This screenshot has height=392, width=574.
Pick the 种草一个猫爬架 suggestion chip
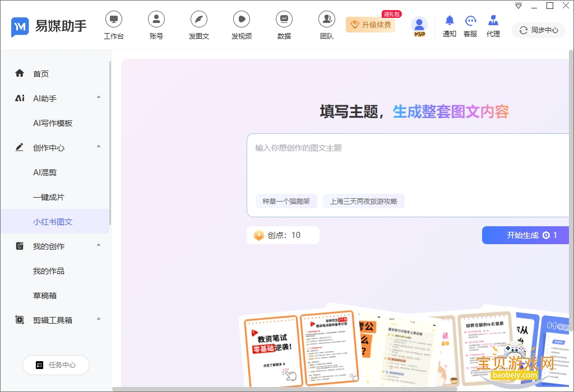pyautogui.click(x=286, y=201)
